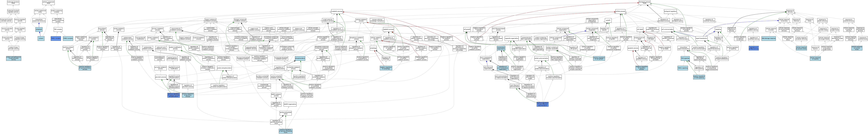The image size is (868, 134).
Task: Click the regulation of actin filament length node
Action: [x=530, y=77]
